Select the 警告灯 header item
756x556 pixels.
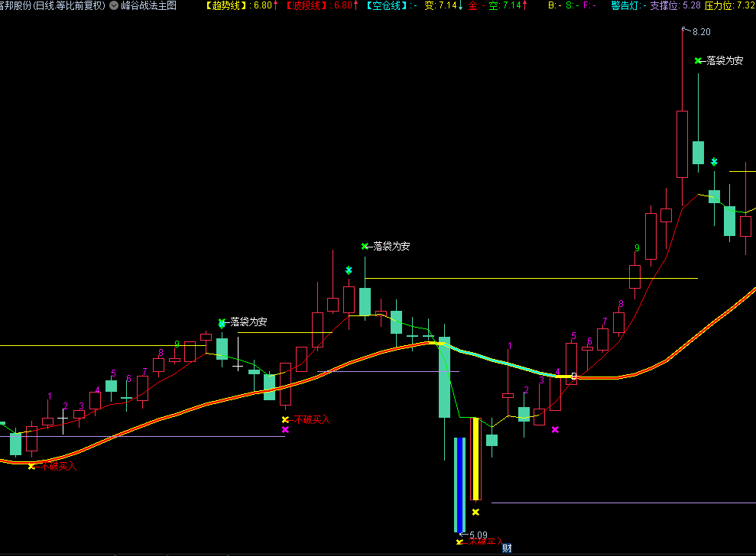[x=627, y=5]
